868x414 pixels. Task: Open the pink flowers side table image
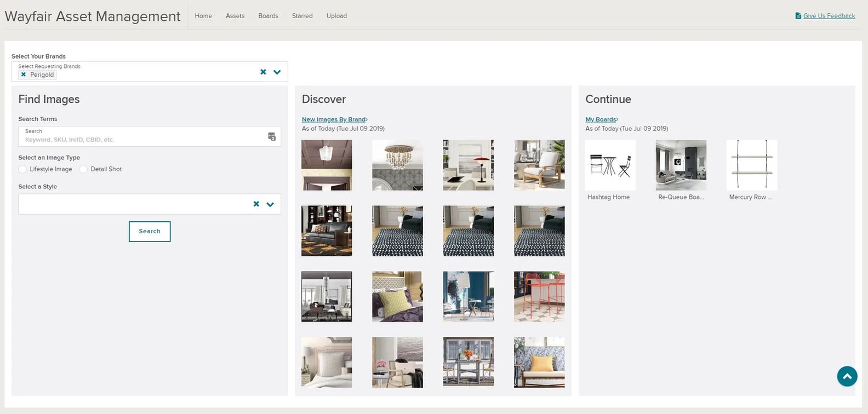[x=397, y=362]
